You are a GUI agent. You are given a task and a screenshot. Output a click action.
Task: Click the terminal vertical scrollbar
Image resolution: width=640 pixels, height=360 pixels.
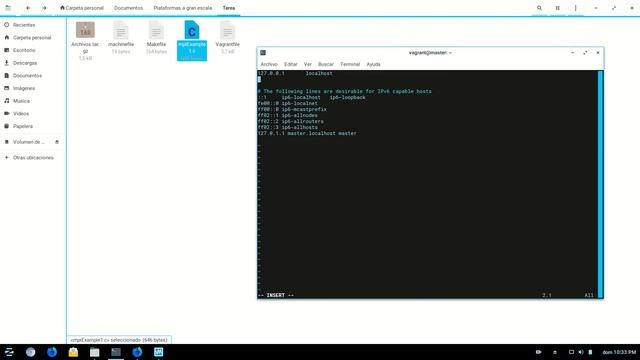point(600,184)
